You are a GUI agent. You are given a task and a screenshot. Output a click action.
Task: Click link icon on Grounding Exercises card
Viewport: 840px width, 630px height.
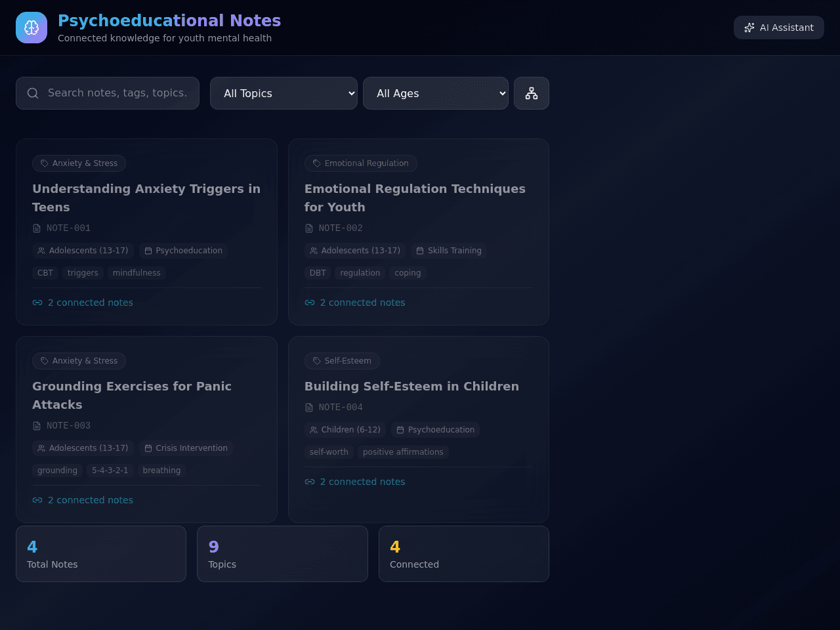click(37, 500)
